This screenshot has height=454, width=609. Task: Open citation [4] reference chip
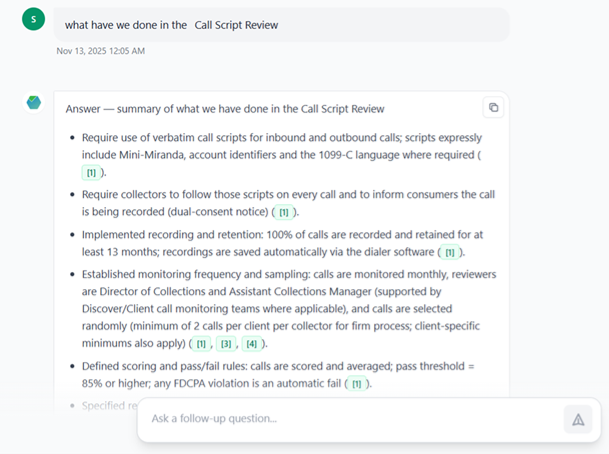[x=251, y=344]
